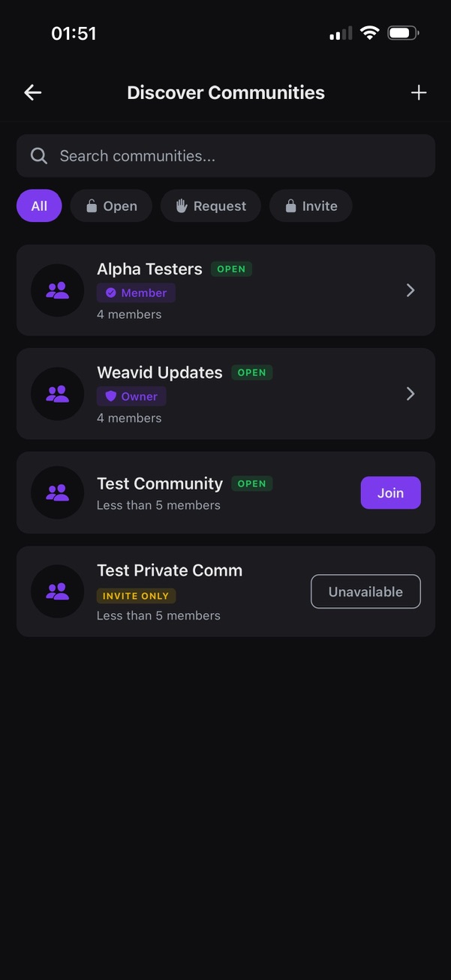
Task: Tap the back arrow to exit Discover Communities
Action: (32, 92)
